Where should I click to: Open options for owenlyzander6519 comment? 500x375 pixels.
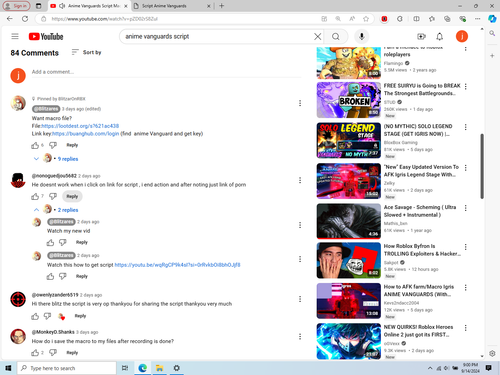300,299
